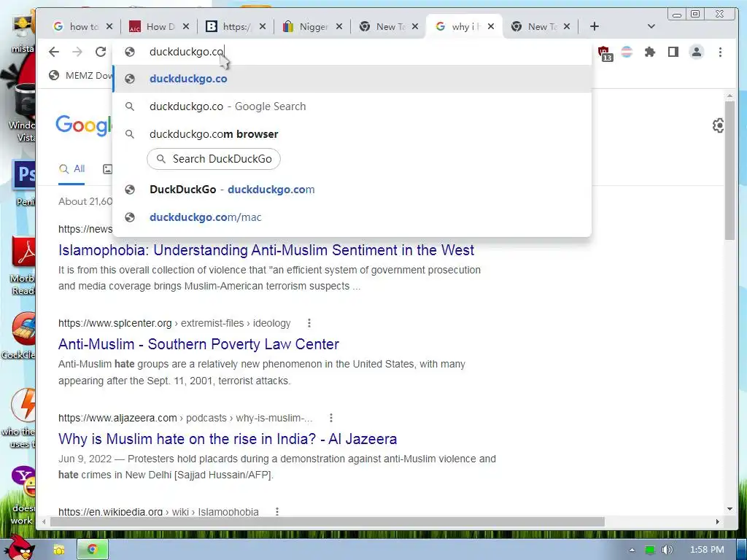The width and height of the screenshot is (747, 560).
Task: Select the 'All' search results tab
Action: point(72,168)
